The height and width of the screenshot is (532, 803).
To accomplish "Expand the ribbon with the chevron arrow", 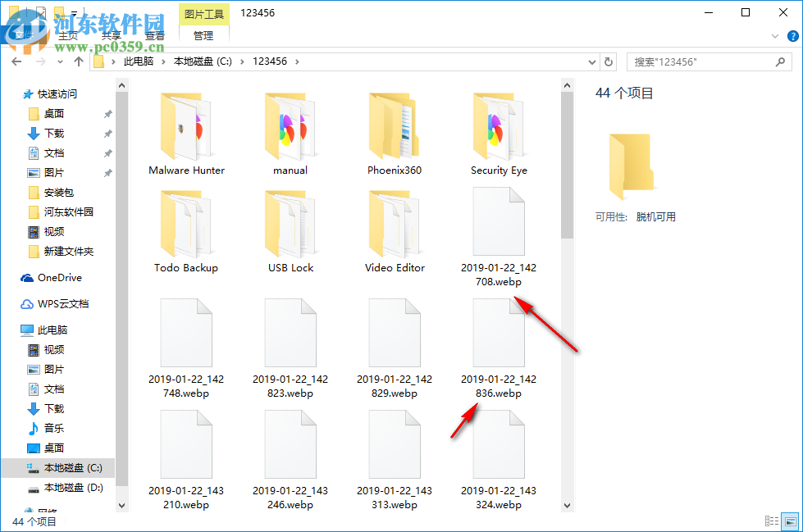I will click(x=774, y=36).
